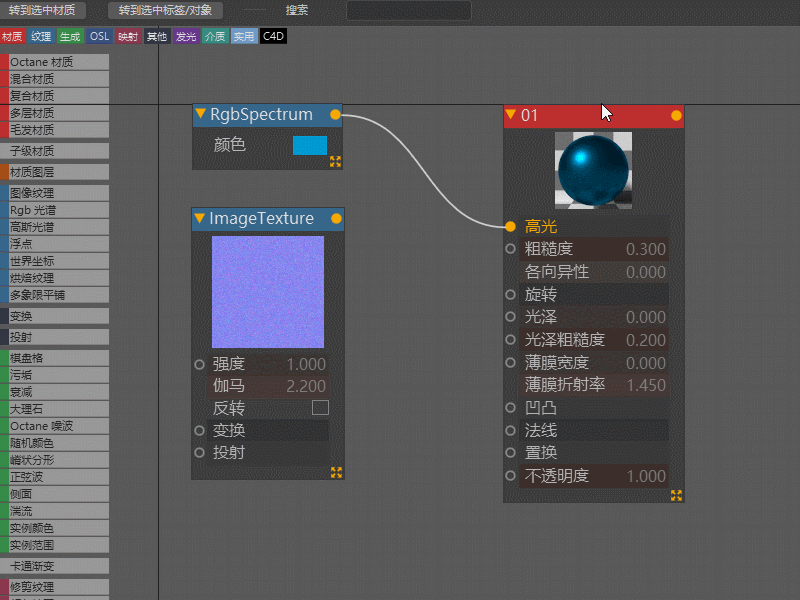This screenshot has height=600, width=800.
Task: Add a 高斯光谱 node
Action: (x=55, y=227)
